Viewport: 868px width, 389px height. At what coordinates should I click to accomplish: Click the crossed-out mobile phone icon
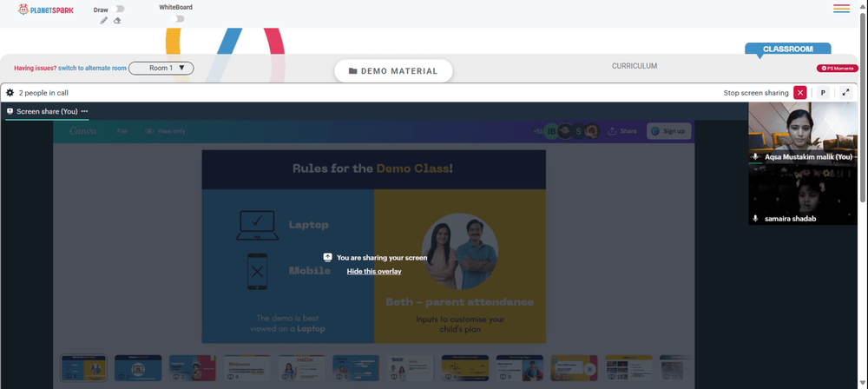coord(258,272)
